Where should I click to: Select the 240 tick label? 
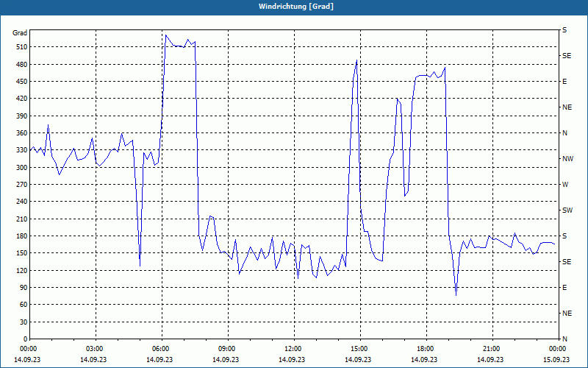pyautogui.click(x=21, y=202)
